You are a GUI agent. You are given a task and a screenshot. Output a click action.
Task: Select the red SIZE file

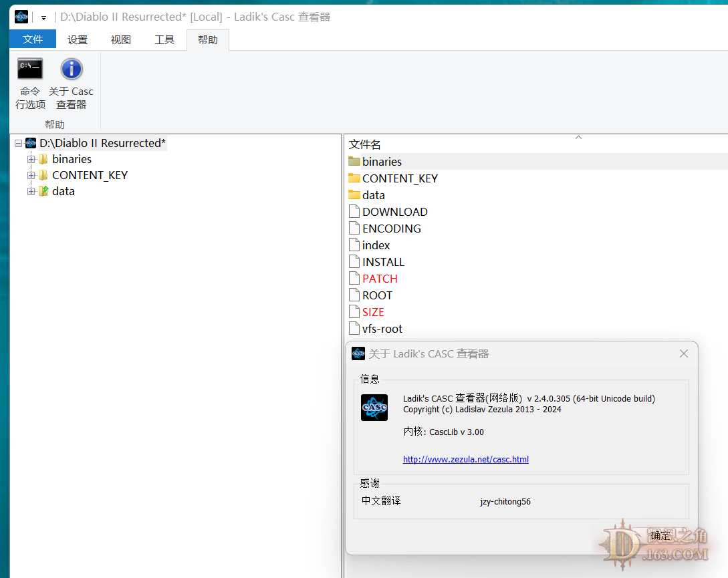(x=373, y=312)
